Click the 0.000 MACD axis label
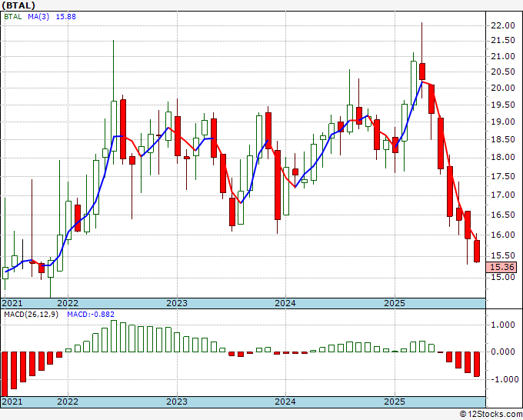 click(x=505, y=352)
